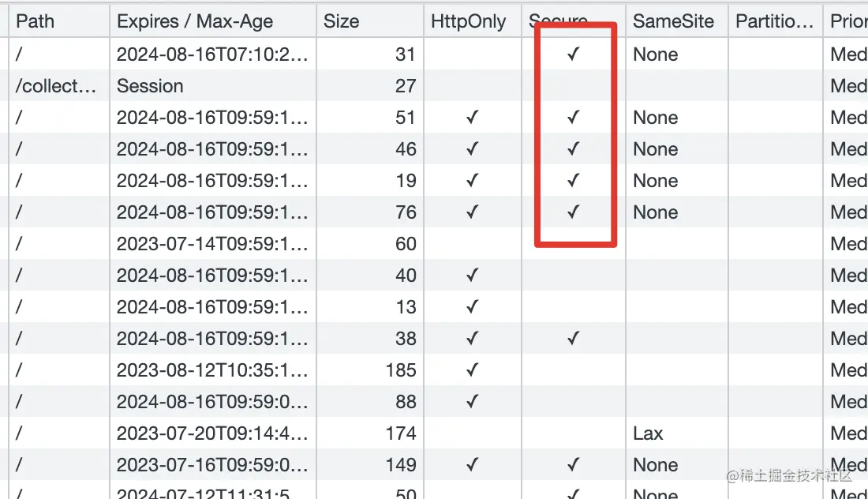Select Secure checkmark in the size 46 row

click(x=574, y=149)
